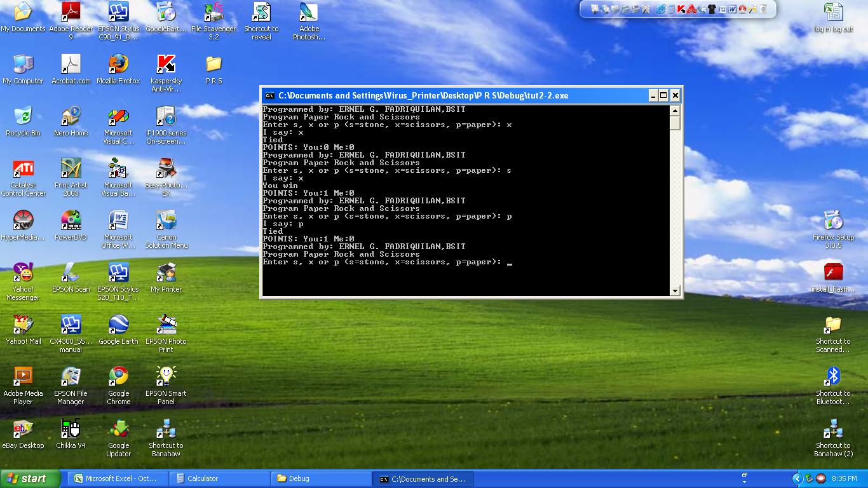Open Canon Solution Menu
868x488 pixels.
click(x=166, y=229)
